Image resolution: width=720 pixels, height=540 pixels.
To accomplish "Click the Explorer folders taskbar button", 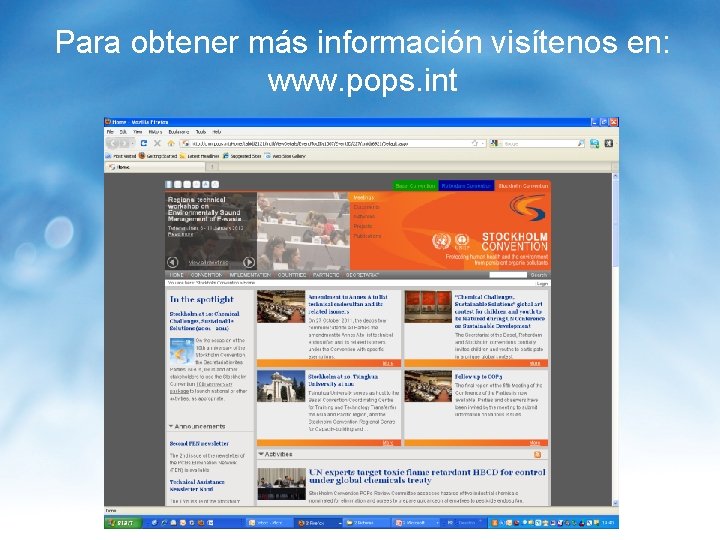I will 366,523.
